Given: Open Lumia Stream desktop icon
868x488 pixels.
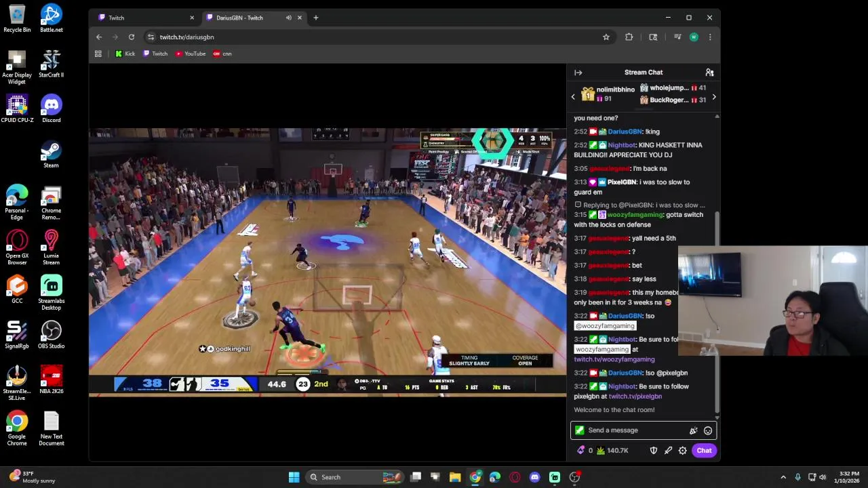Looking at the screenshot, I should coord(52,247).
